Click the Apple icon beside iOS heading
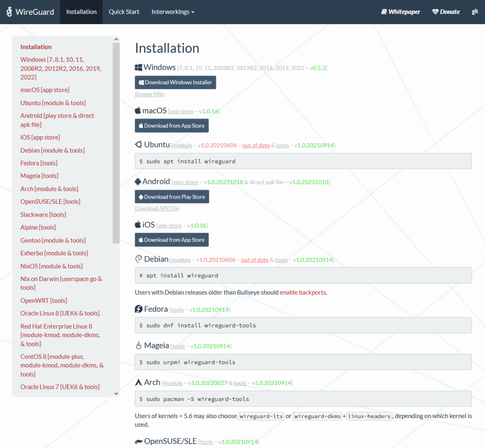 click(138, 225)
